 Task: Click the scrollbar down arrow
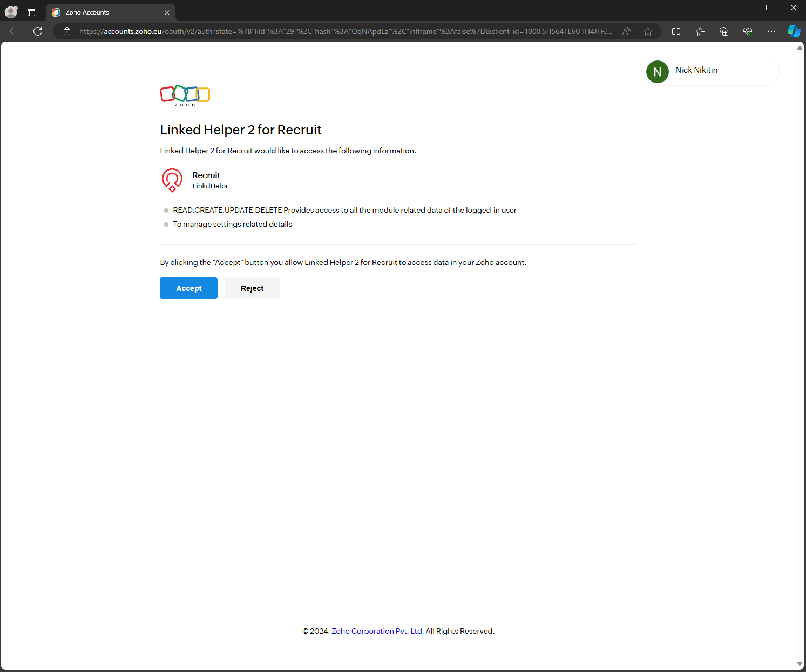pyautogui.click(x=800, y=664)
